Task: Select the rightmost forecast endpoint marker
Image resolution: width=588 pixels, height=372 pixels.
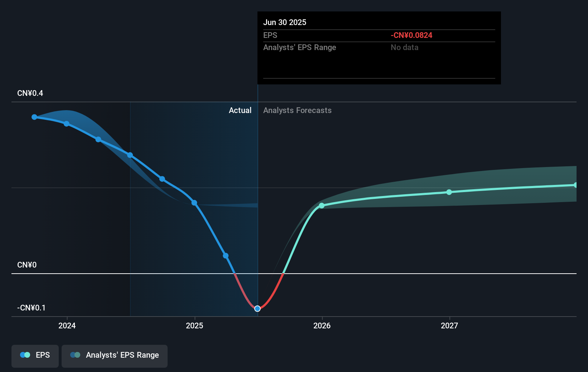Action: (576, 185)
